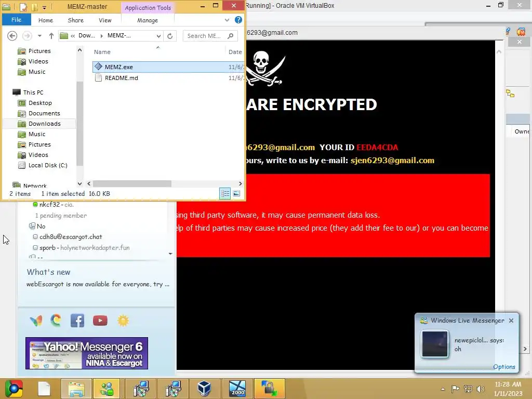Image resolution: width=532 pixels, height=399 pixels.
Task: Switch to large icons view layout
Action: (236, 193)
